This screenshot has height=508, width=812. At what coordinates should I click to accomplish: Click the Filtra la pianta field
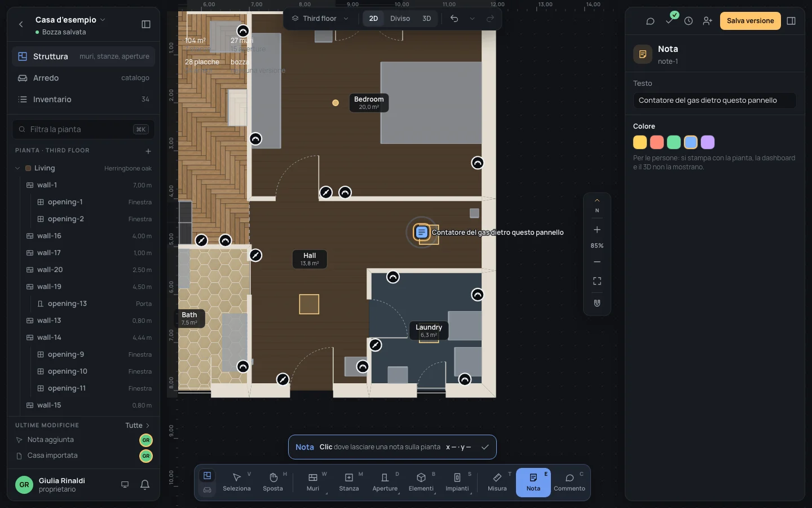coord(83,129)
